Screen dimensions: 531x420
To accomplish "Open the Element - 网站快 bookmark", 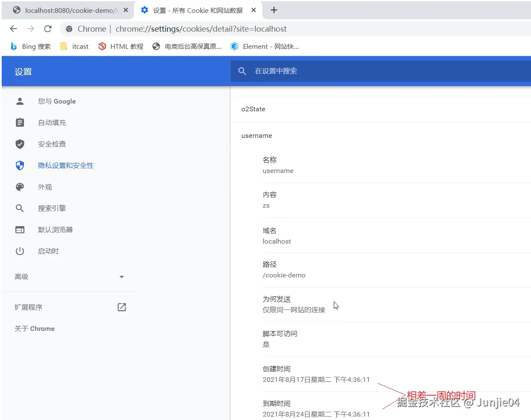I will 264,46.
